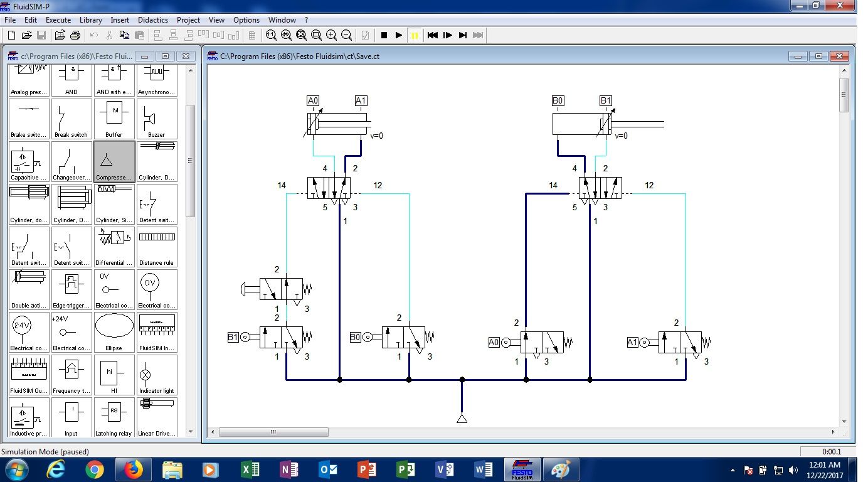Click the Undo toolbar icon
Screen dimensions: 868x482
coord(93,35)
